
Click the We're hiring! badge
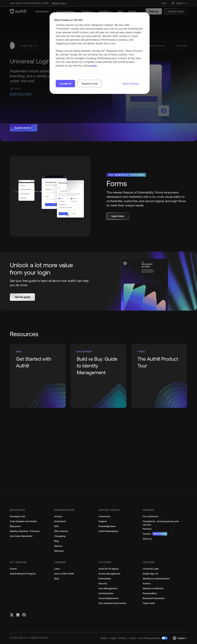(160, 534)
